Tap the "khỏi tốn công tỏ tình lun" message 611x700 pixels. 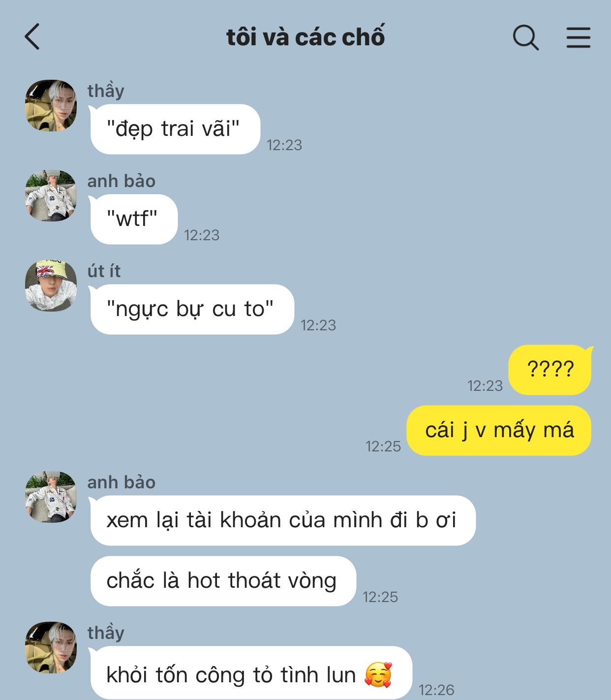(251, 673)
